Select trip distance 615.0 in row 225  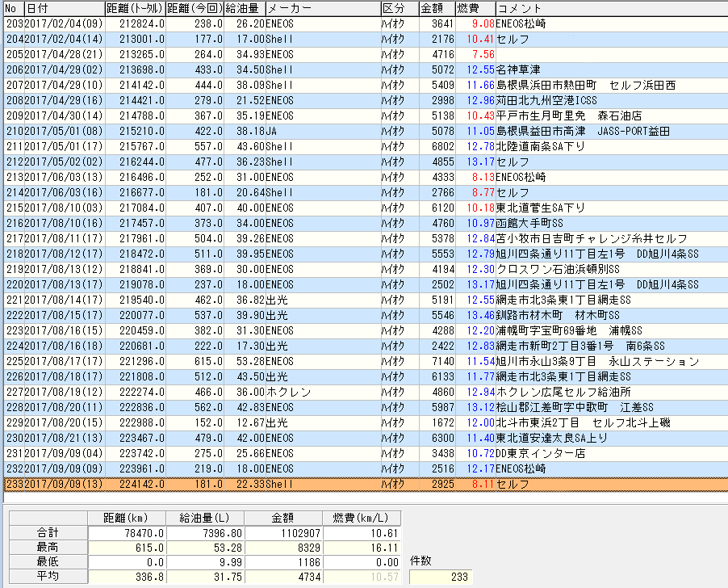pos(208,361)
